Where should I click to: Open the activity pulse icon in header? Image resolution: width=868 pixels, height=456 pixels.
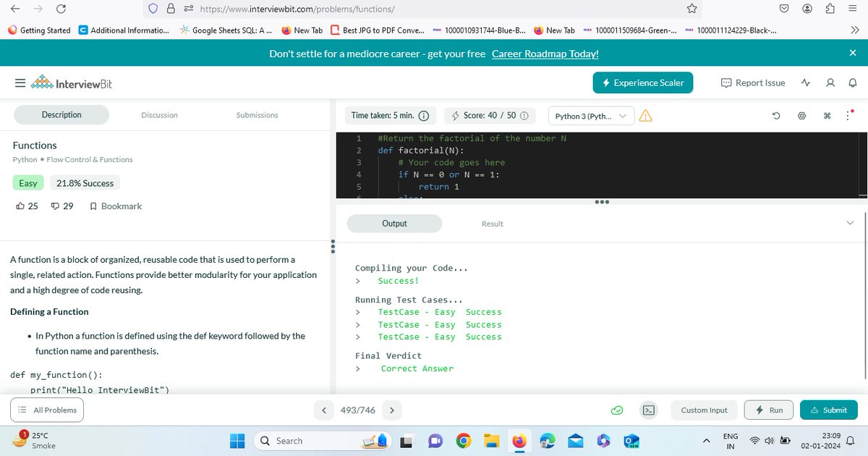coord(806,83)
